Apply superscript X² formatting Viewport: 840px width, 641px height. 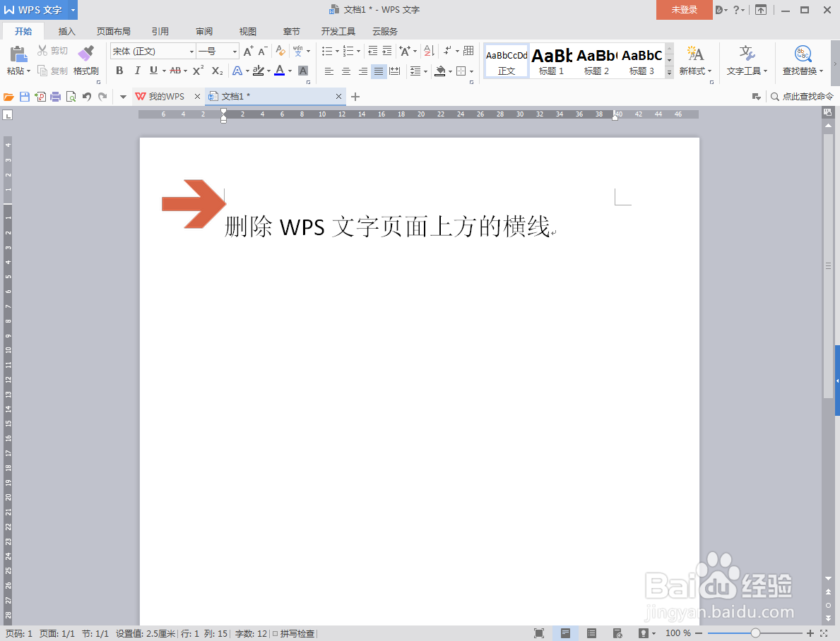click(198, 71)
